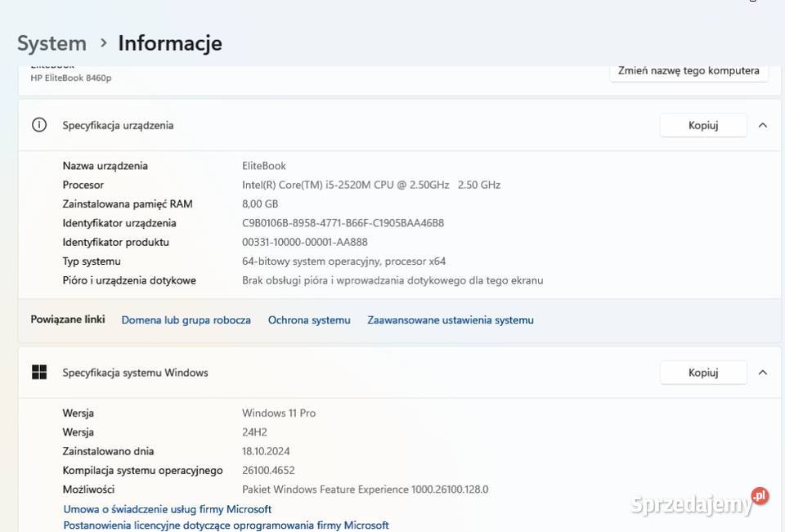This screenshot has height=532, width=785.
Task: Collapse the Specyfikacja systemu Windows section
Action: [762, 373]
